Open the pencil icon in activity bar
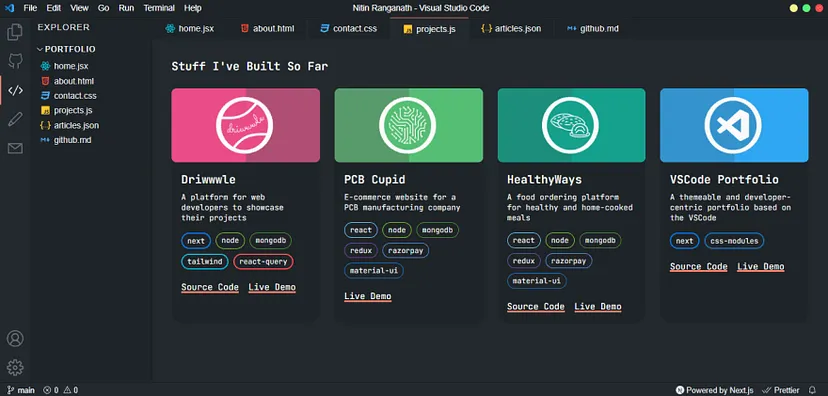Screen dimensions: 828x396 [x=15, y=119]
